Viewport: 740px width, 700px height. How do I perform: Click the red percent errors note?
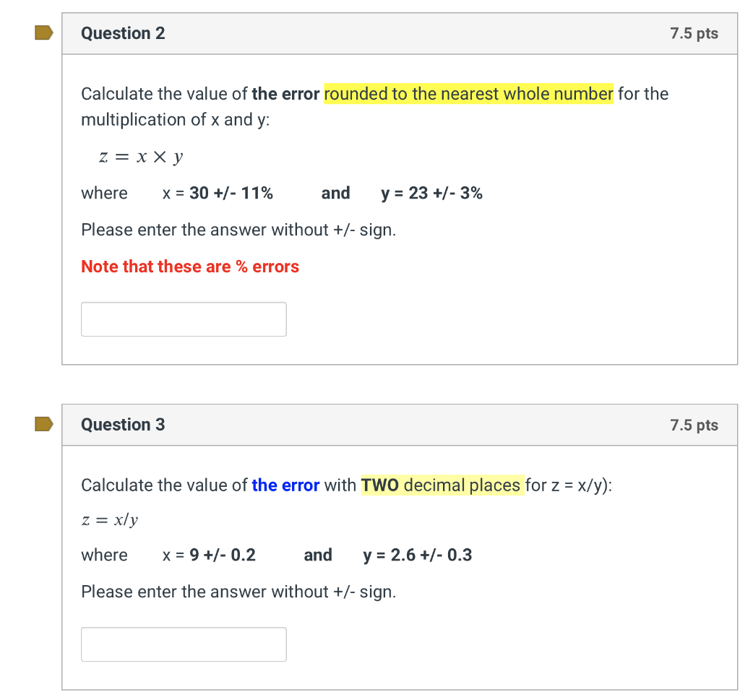coord(189,267)
